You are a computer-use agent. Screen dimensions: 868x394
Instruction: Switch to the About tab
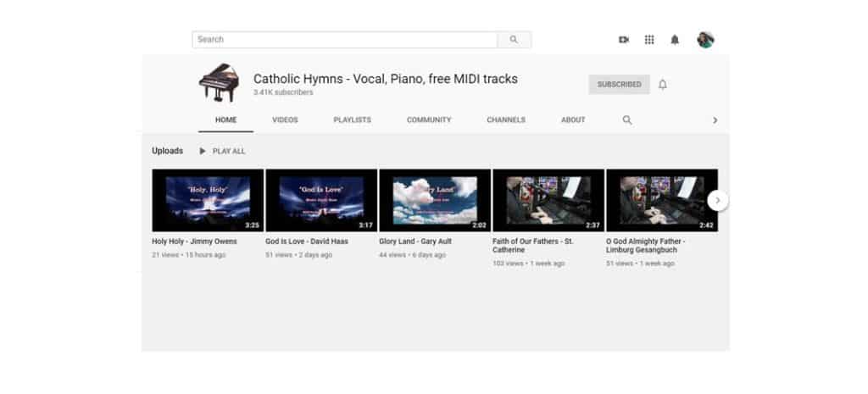click(573, 120)
